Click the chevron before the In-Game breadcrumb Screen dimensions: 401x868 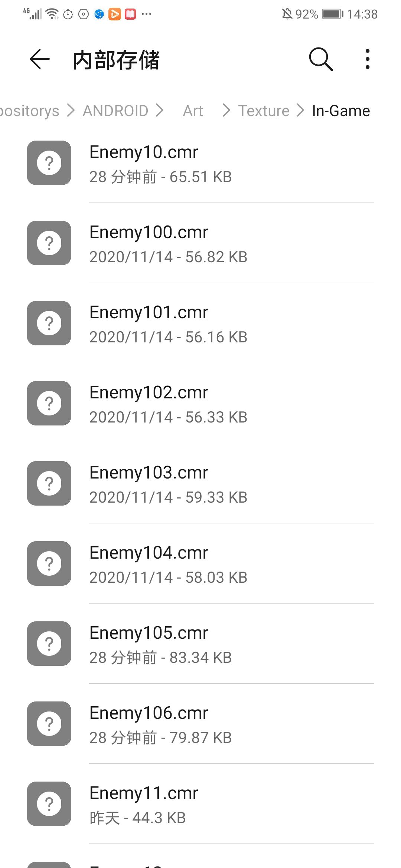tap(300, 110)
